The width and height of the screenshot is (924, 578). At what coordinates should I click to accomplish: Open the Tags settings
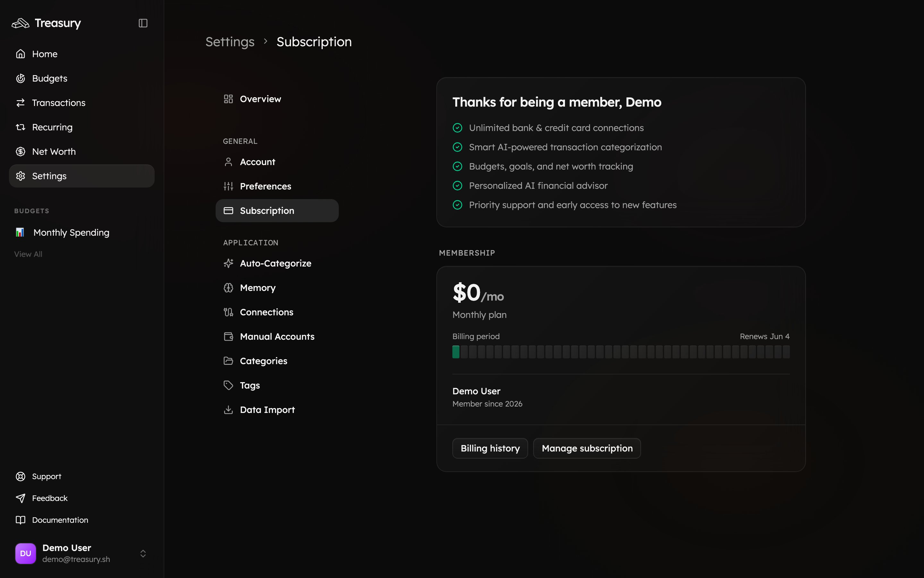pos(277,385)
